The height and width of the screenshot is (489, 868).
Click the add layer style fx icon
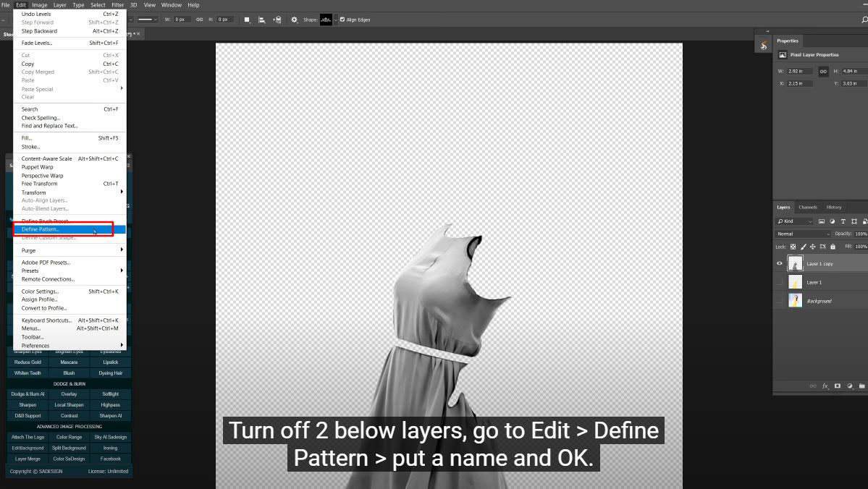825,386
